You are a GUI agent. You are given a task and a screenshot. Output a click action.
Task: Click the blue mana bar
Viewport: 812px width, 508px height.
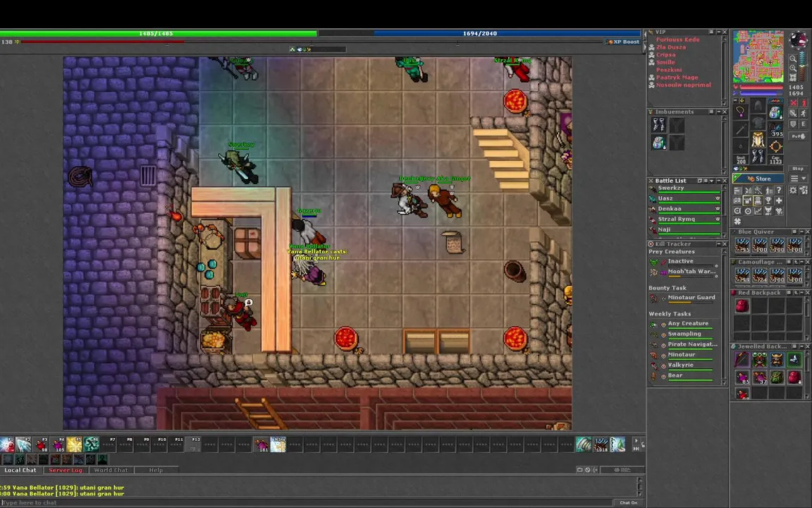point(508,33)
